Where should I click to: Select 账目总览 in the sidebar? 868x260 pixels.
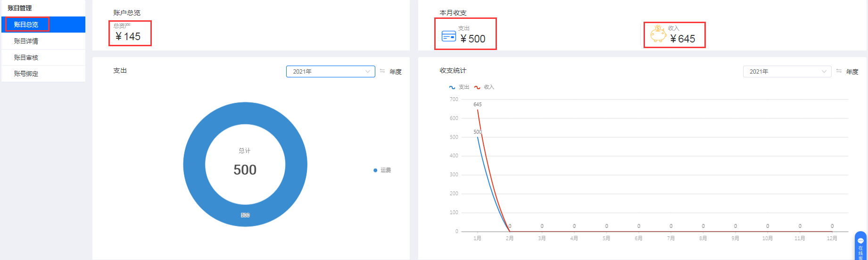tap(26, 25)
